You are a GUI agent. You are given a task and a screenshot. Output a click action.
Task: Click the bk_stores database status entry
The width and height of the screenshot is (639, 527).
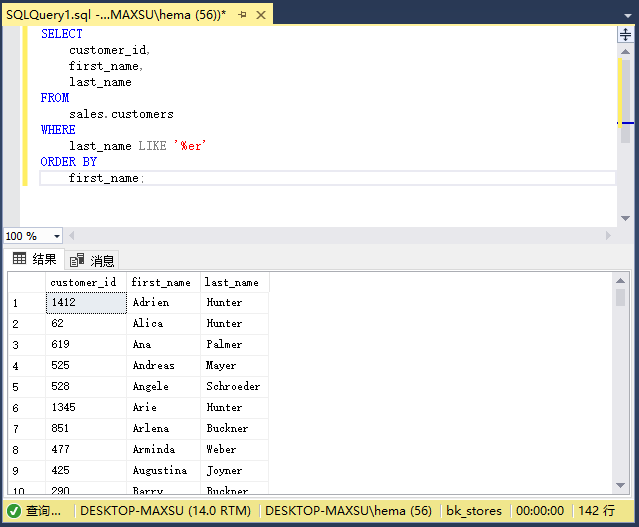click(474, 511)
